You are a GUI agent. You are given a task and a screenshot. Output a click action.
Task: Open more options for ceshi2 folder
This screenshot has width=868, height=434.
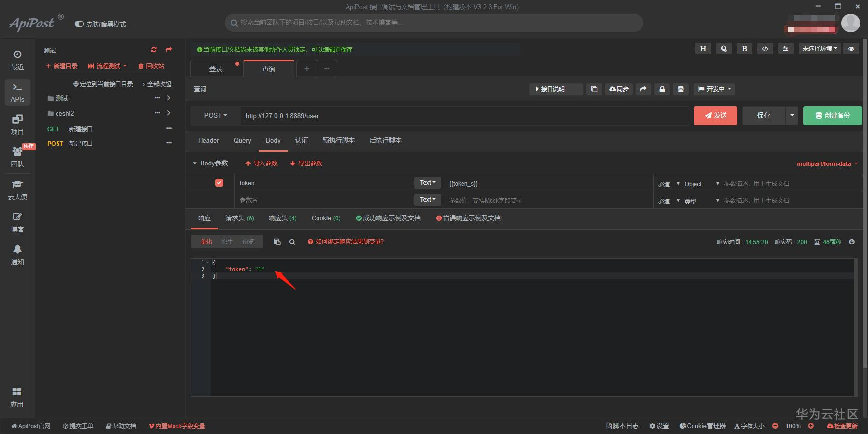pyautogui.click(x=157, y=113)
